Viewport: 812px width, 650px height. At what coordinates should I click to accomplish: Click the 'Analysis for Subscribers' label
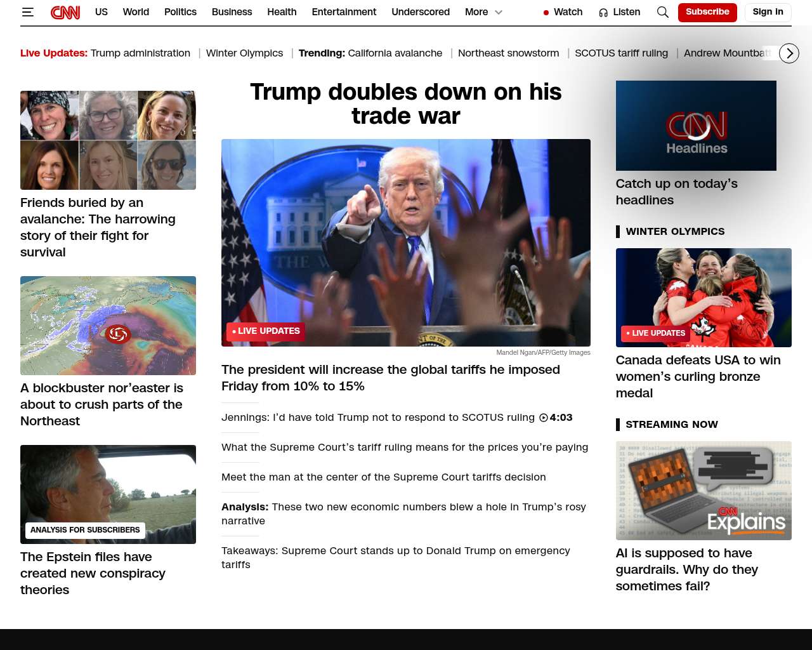tap(85, 530)
